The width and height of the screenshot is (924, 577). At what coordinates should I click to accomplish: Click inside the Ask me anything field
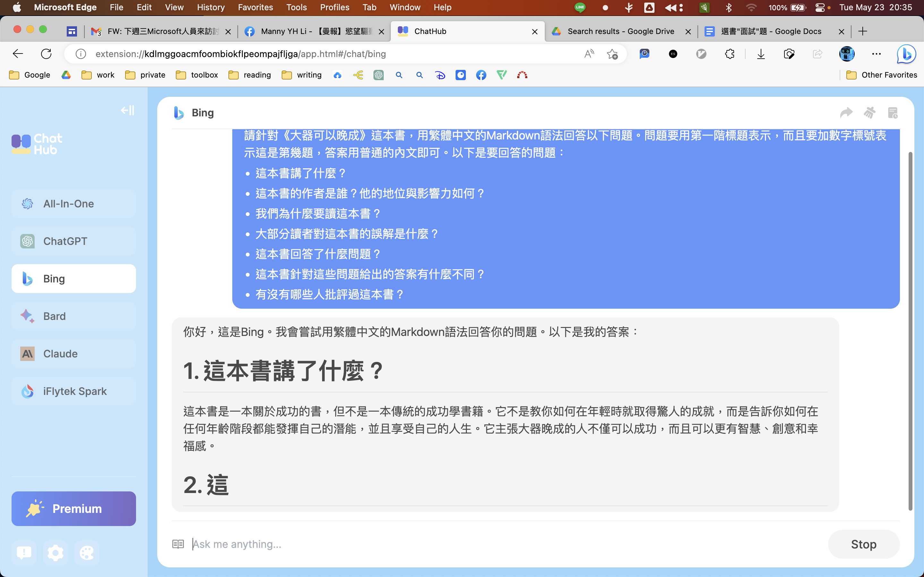point(344,544)
